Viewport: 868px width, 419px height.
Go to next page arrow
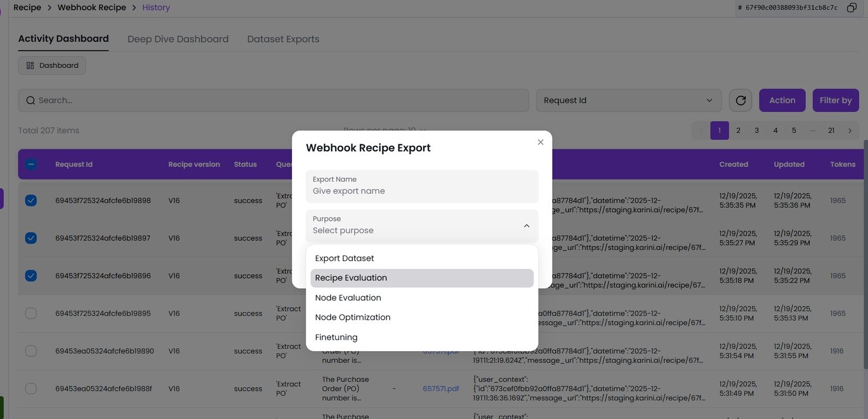point(850,131)
